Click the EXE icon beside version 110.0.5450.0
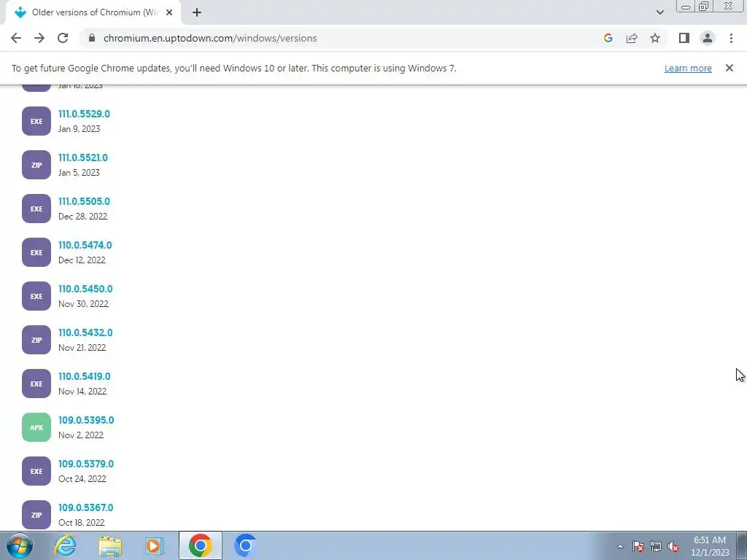 pos(36,296)
